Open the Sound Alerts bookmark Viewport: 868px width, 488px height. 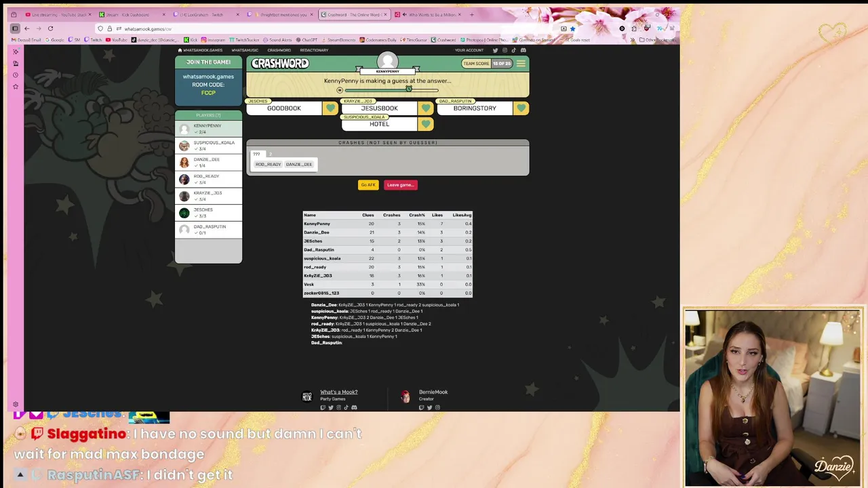point(277,40)
